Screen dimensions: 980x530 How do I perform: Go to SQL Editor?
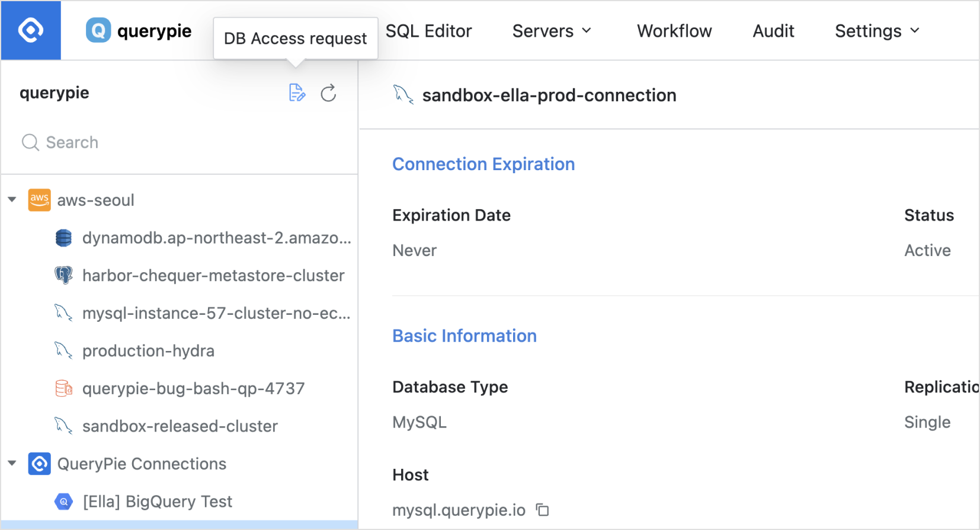(428, 31)
